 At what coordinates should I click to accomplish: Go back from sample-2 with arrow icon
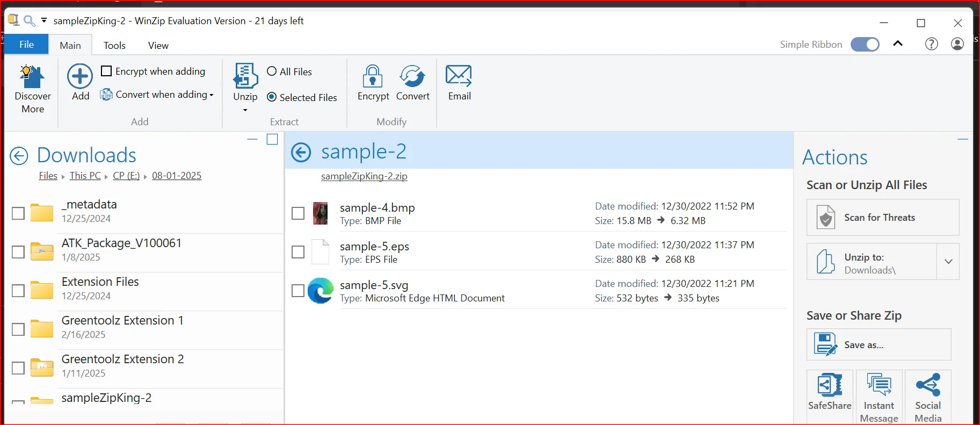click(301, 153)
